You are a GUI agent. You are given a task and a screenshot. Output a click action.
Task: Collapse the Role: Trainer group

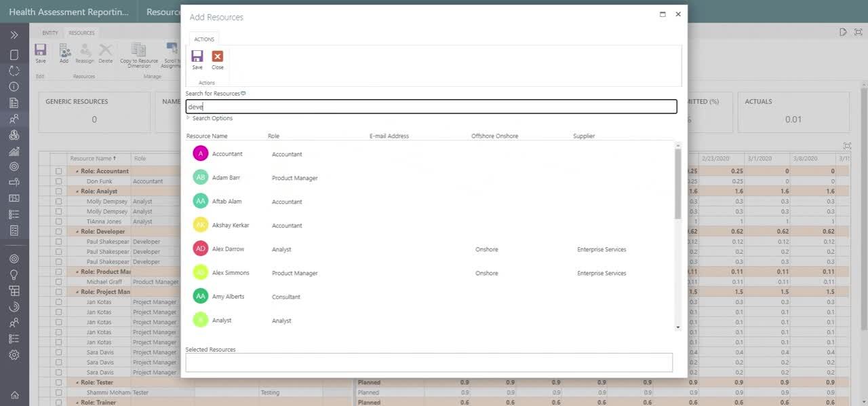(77, 403)
